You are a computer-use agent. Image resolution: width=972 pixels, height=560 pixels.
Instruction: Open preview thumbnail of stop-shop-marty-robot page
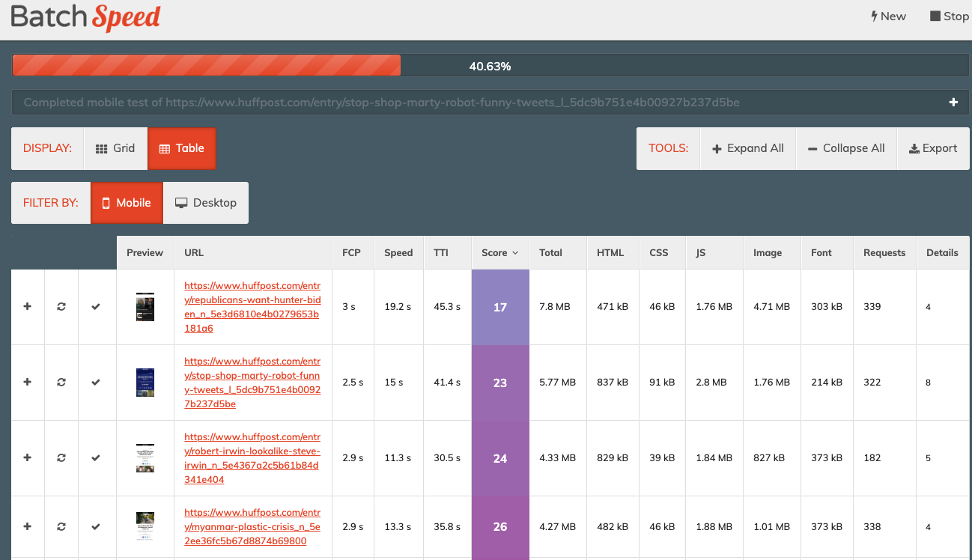145,383
